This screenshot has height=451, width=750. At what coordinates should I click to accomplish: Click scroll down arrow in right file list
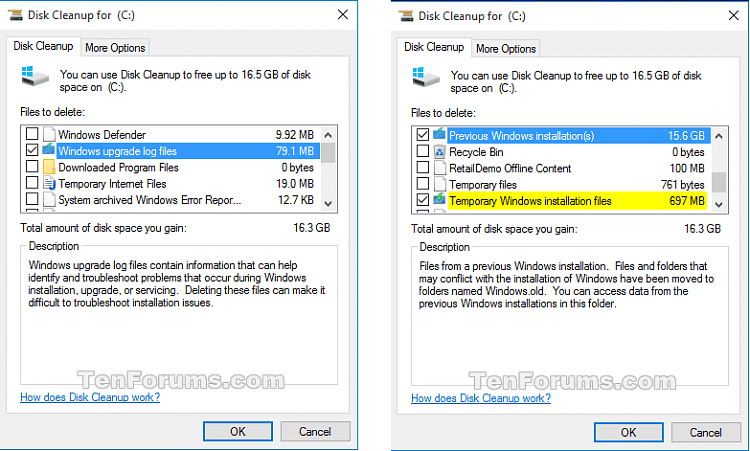[x=719, y=204]
